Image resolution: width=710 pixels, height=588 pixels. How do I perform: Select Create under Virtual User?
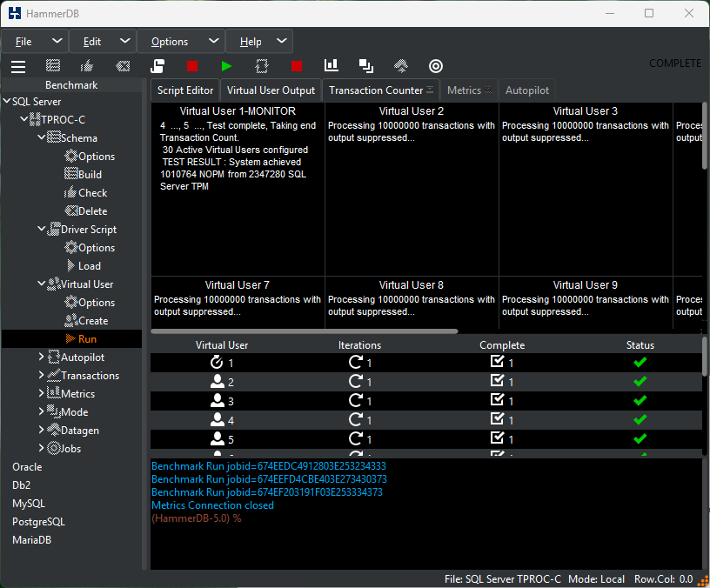coord(86,321)
